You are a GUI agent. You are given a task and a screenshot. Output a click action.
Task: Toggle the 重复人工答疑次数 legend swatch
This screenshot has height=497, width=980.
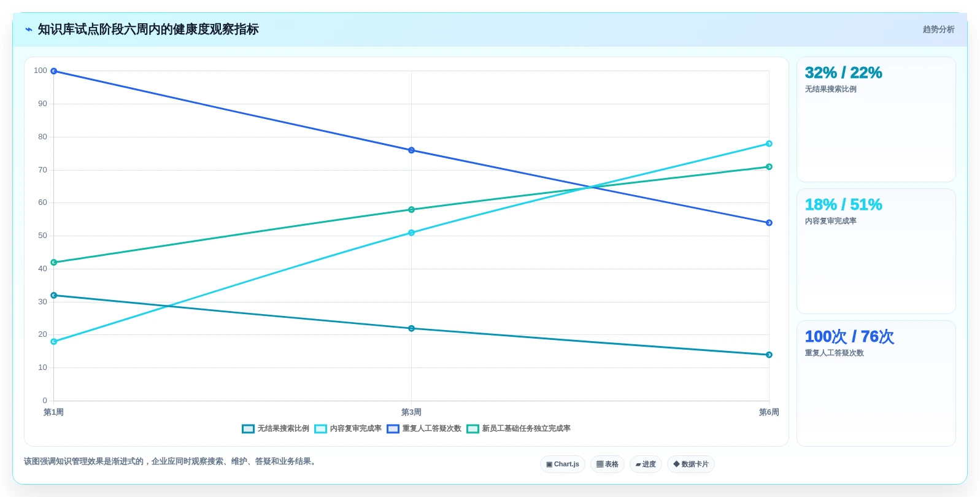pyautogui.click(x=393, y=429)
